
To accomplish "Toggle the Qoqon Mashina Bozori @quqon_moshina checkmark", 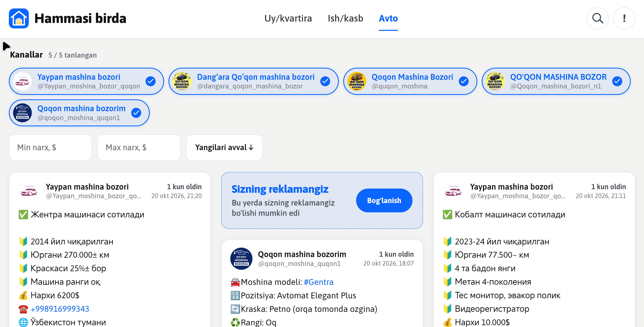I will 464,81.
